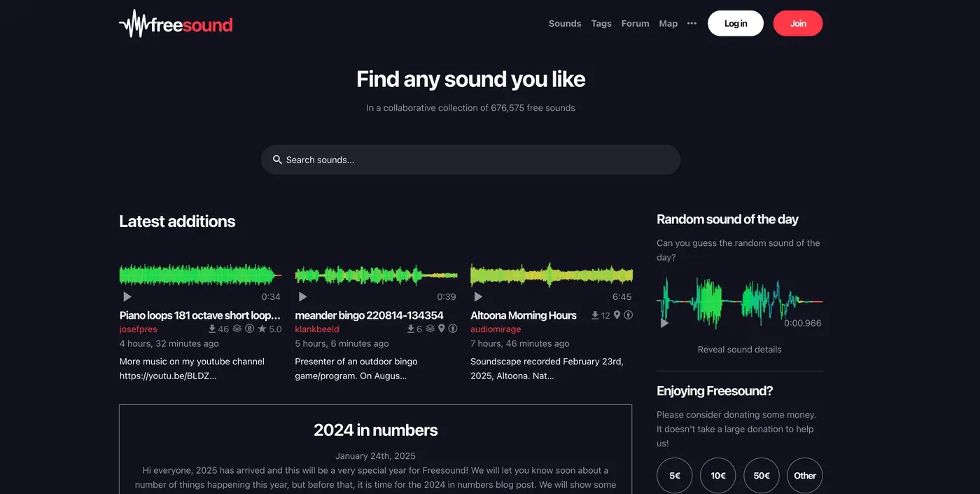Click '4 hours, 32 minutes ago' text
The width and height of the screenshot is (980, 494).
click(x=169, y=343)
